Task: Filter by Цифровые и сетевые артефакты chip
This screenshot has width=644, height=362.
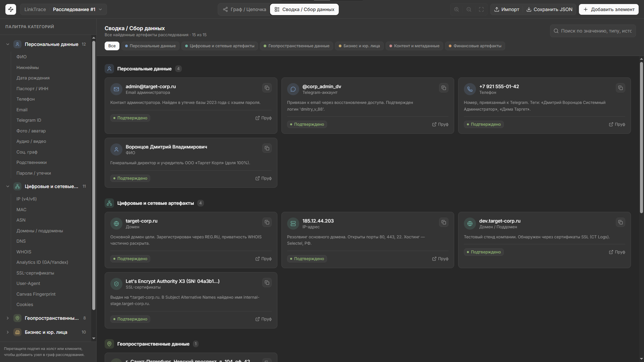Action: pos(220,46)
